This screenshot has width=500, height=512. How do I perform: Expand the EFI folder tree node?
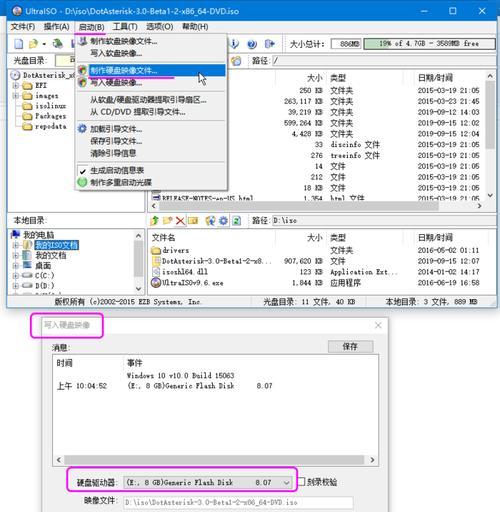pyautogui.click(x=15, y=86)
